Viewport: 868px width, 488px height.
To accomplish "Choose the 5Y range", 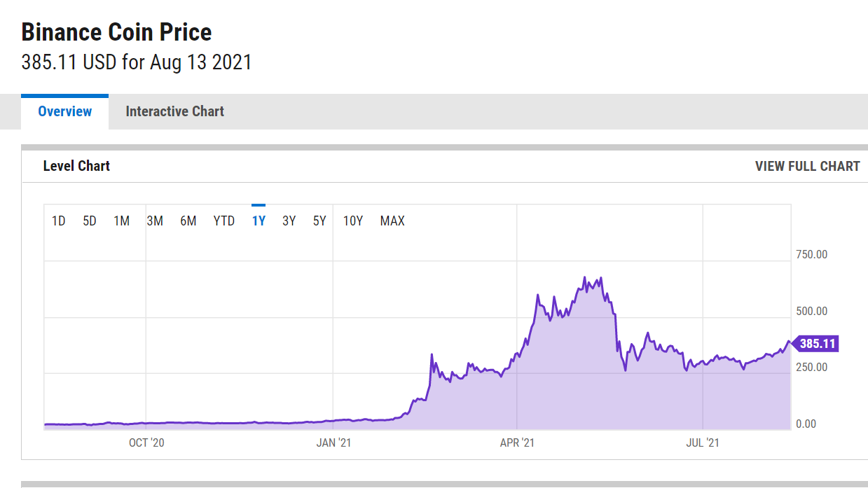I will pos(320,221).
